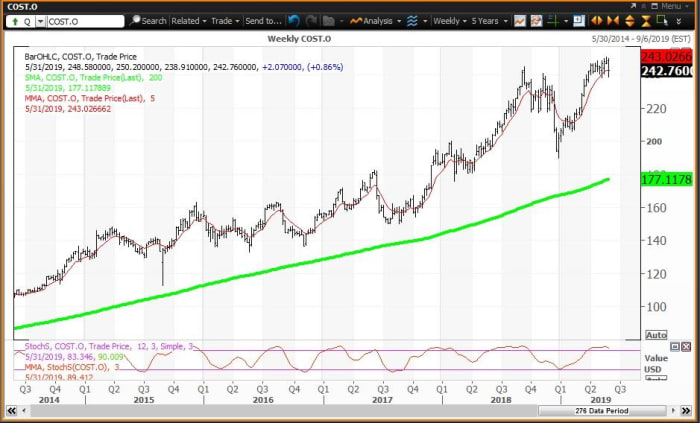Open the Menu dropdown in title bar
The image size is (700, 423).
pos(675,6)
